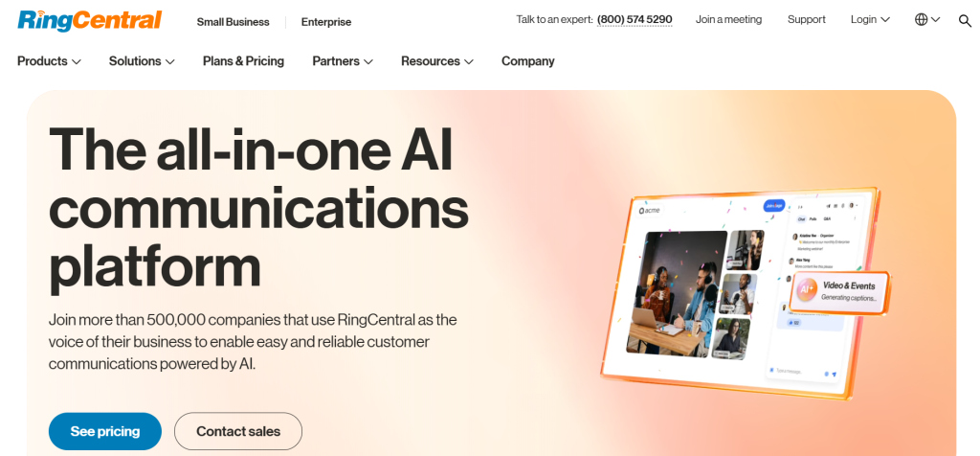
Task: Switch to the Enterprise tab
Action: pyautogui.click(x=326, y=22)
